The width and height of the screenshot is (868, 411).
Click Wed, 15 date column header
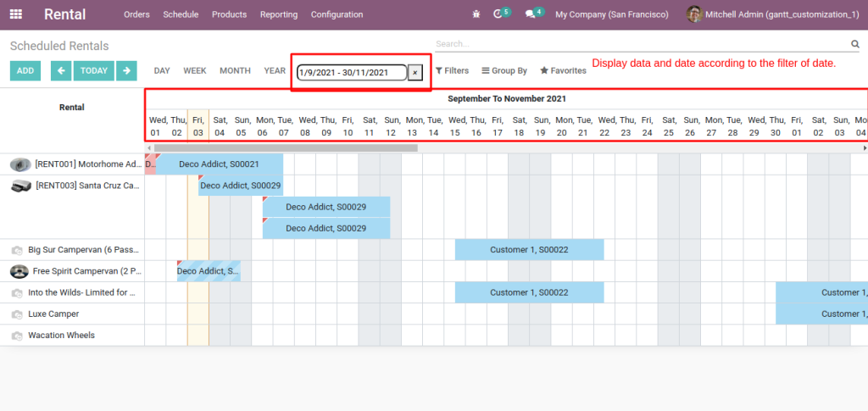[455, 126]
